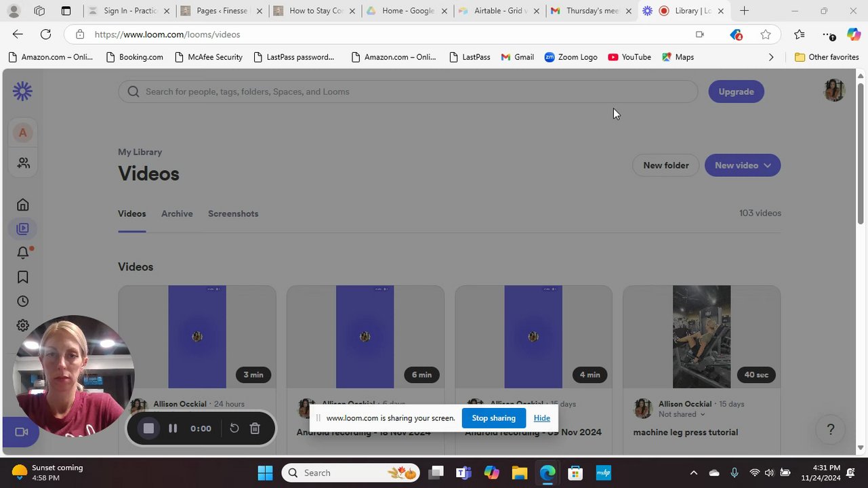Open Edge favorites list icon
Image resolution: width=868 pixels, height=488 pixels.
[800, 35]
